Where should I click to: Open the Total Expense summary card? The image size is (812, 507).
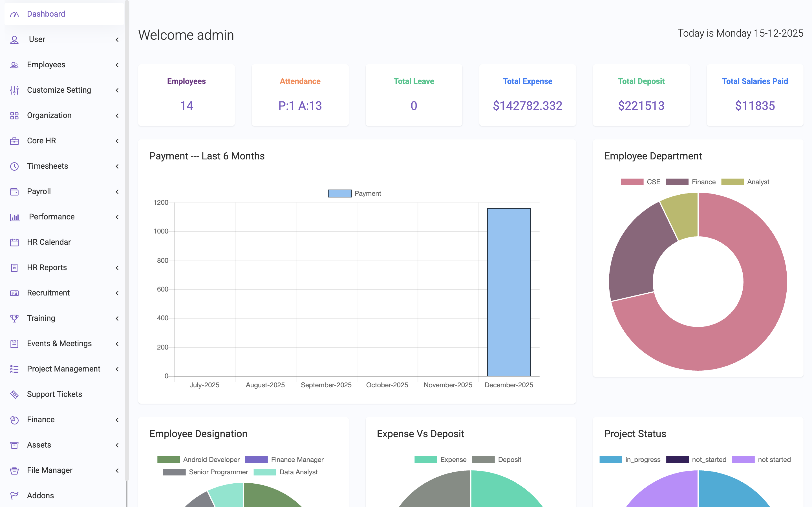tap(527, 95)
